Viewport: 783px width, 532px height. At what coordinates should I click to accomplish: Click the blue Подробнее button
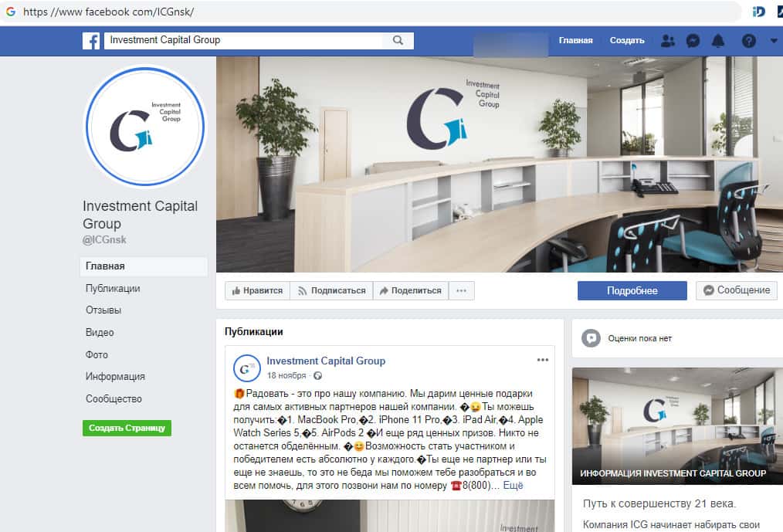click(x=632, y=291)
